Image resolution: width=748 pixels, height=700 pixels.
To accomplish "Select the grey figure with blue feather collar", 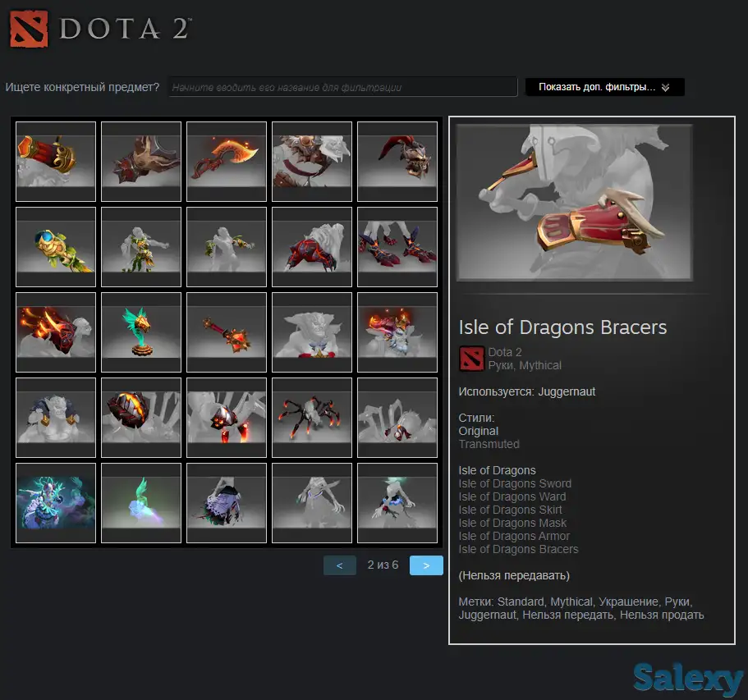I will pyautogui.click(x=397, y=502).
